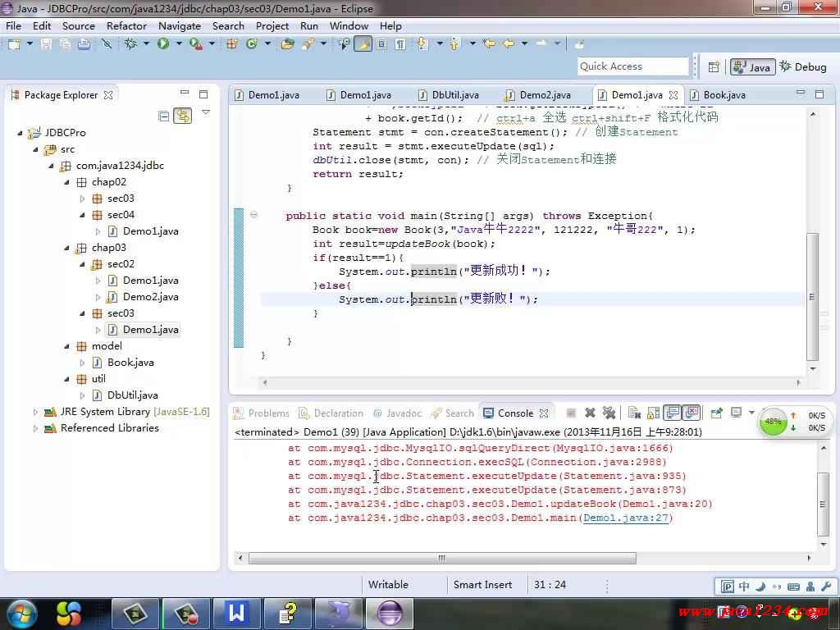Click the Demo1.java:27 stack trace link
This screenshot has height=630, width=840.
click(626, 518)
